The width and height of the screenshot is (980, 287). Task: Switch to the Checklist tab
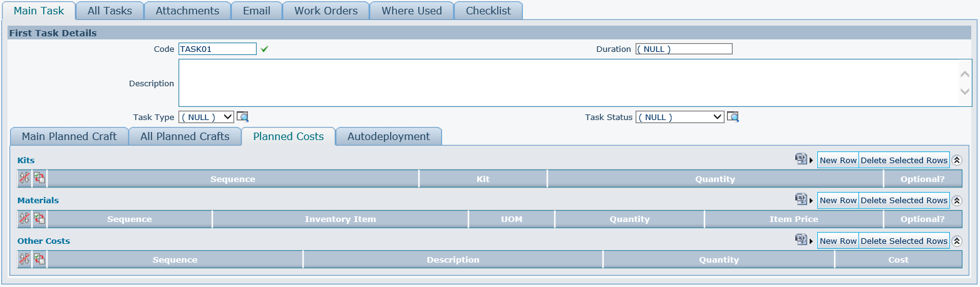point(488,11)
